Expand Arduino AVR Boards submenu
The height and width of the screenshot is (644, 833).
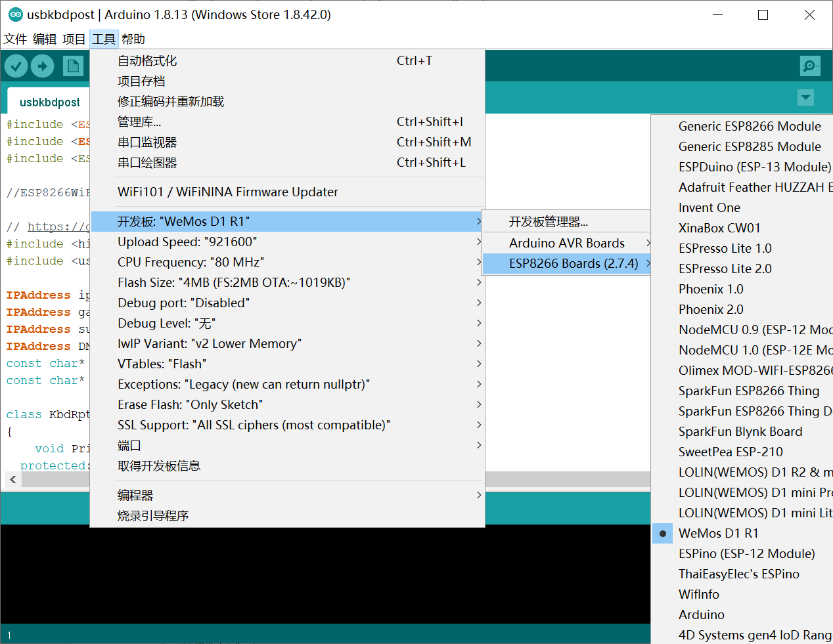click(x=568, y=243)
